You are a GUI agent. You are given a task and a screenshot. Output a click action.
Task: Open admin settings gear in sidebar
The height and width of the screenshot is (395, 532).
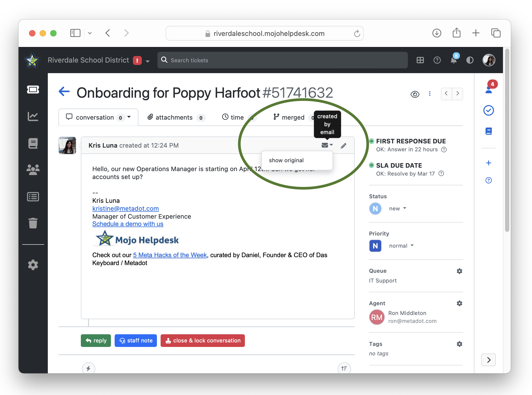(33, 265)
